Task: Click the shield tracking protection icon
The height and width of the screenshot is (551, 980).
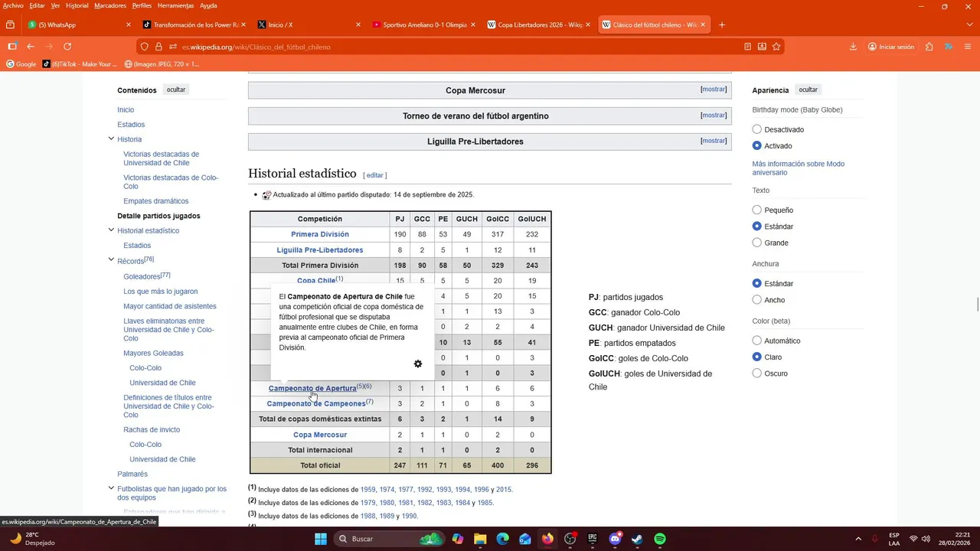Action: [144, 47]
